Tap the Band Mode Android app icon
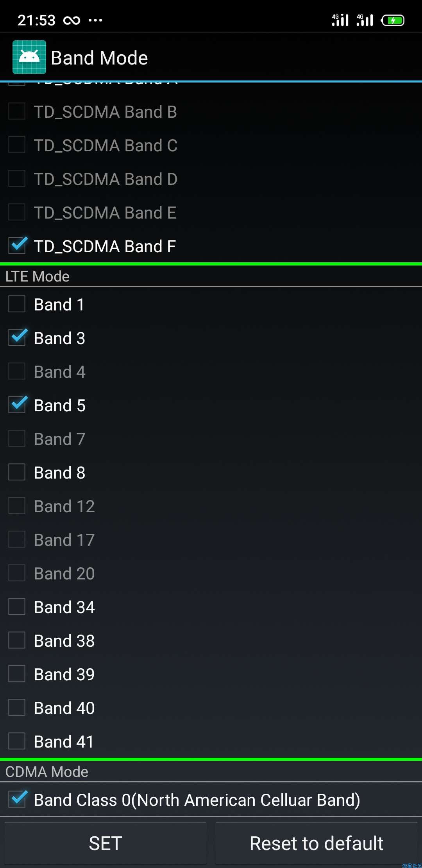The height and width of the screenshot is (868, 422). point(29,57)
